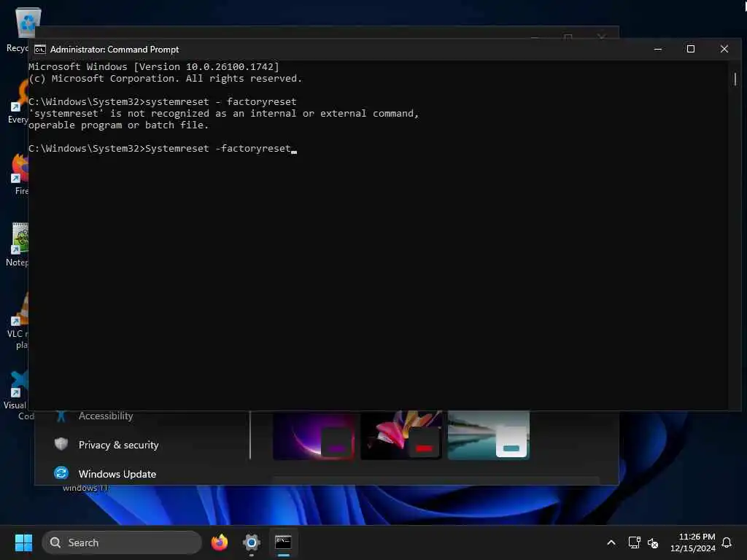This screenshot has height=560, width=747.
Task: Select the Command Prompt taskbar icon
Action: pos(283,542)
